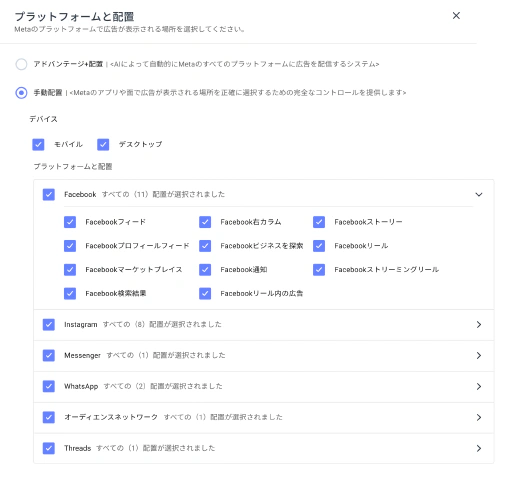Click the デバイス section heading
This screenshot has height=482, width=512.
43,119
